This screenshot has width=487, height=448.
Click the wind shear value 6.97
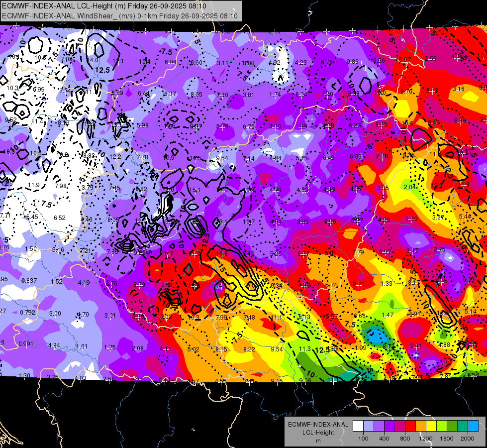pos(385,251)
